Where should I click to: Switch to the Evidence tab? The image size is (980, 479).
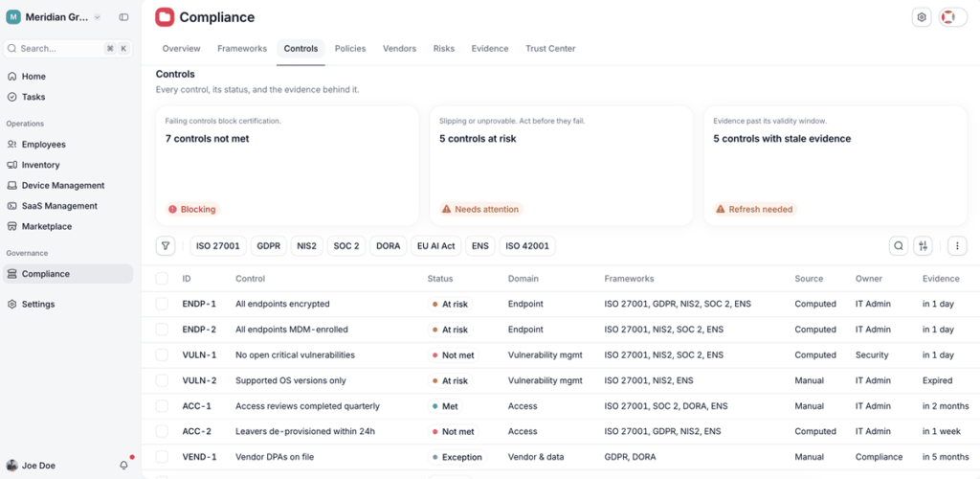pyautogui.click(x=490, y=48)
